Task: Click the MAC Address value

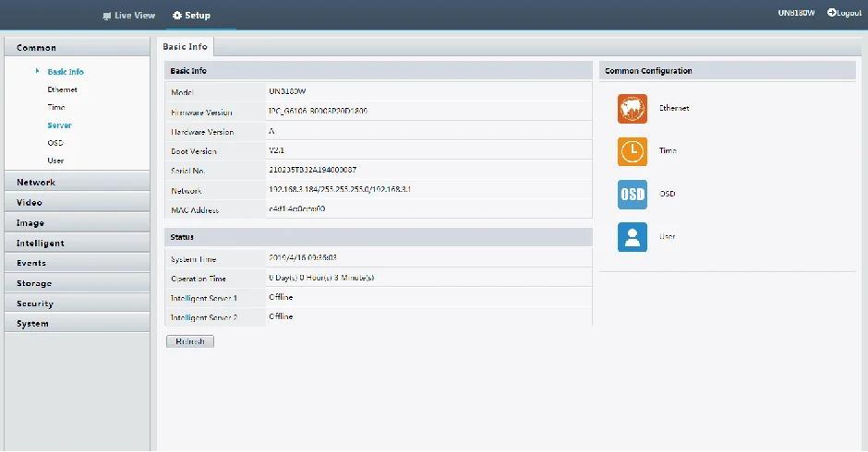Action: tap(296, 208)
